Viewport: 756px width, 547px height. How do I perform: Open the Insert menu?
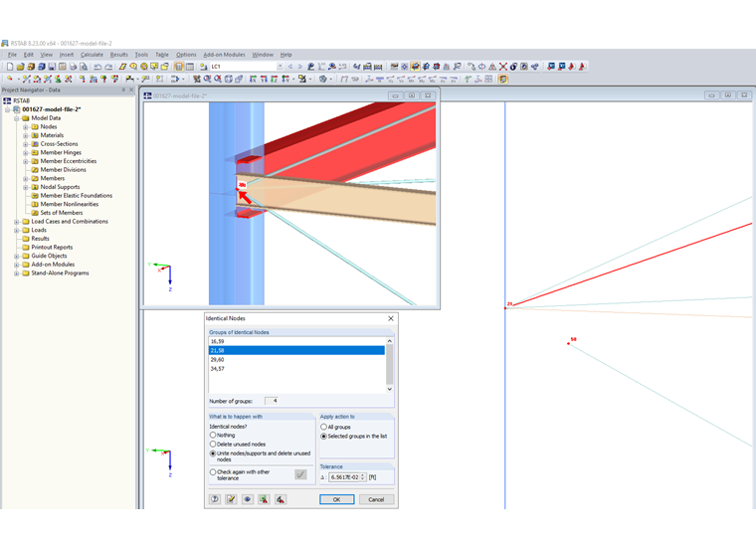67,55
